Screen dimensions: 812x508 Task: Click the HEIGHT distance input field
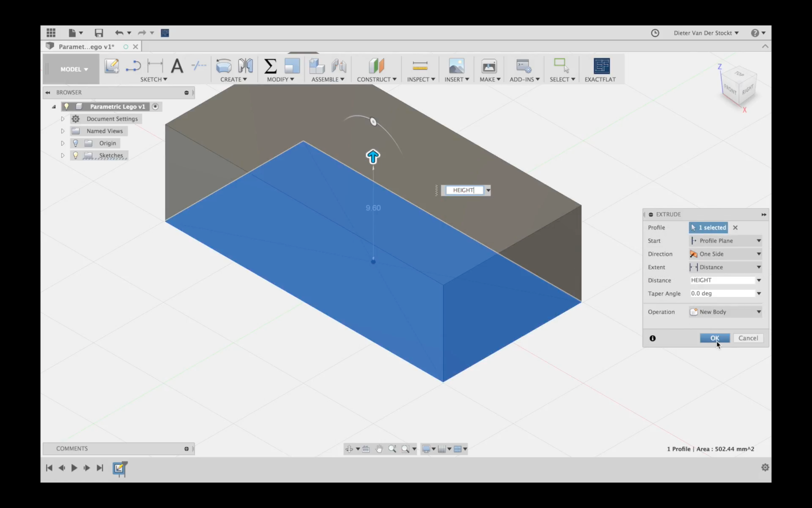[722, 280]
